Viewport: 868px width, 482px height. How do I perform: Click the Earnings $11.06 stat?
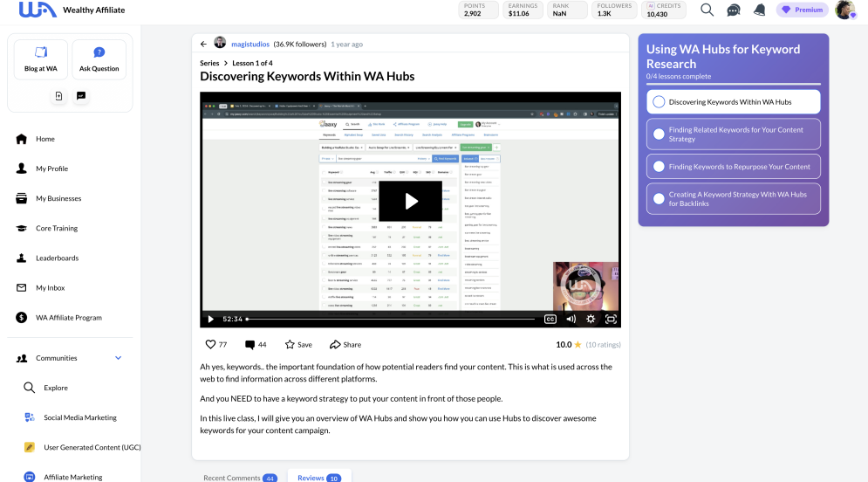click(x=523, y=10)
